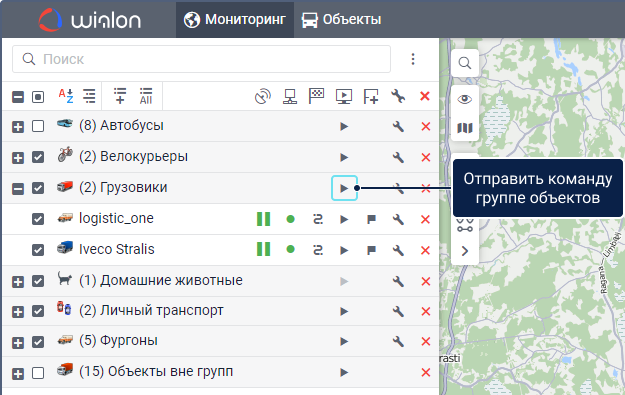Toggle the map visibility eye icon

tap(465, 99)
